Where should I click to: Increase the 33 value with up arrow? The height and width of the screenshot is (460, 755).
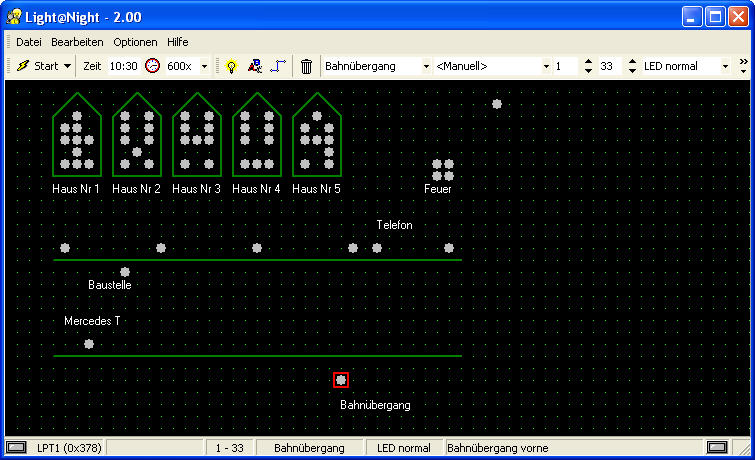click(633, 62)
